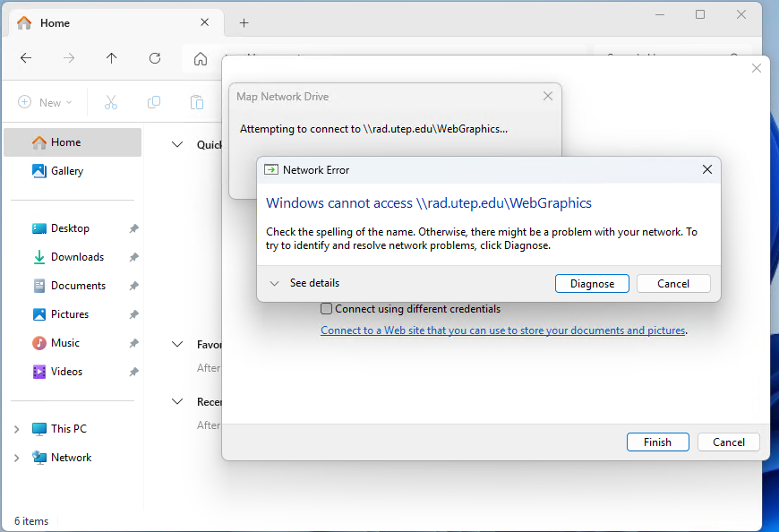
Task: Click the 'Attempting to connect' status text
Action: [373, 129]
